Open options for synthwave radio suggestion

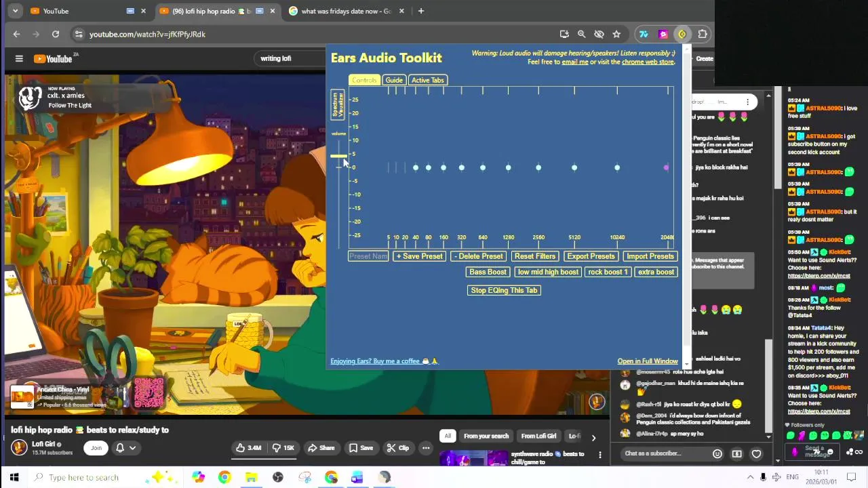coord(600,455)
